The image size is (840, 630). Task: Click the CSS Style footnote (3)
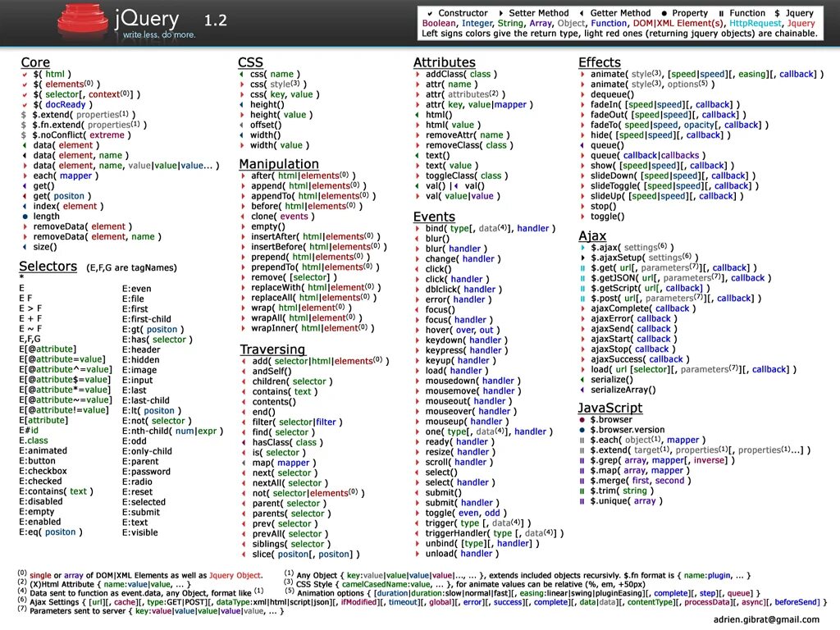464,584
